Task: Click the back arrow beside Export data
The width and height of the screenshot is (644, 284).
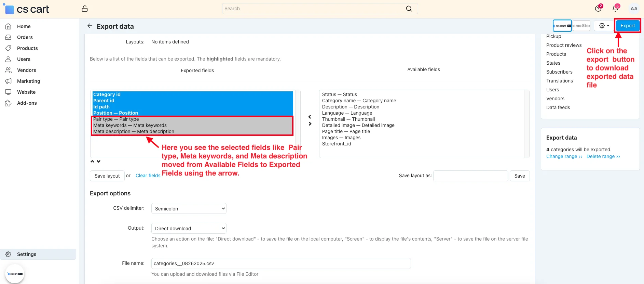Action: point(90,26)
